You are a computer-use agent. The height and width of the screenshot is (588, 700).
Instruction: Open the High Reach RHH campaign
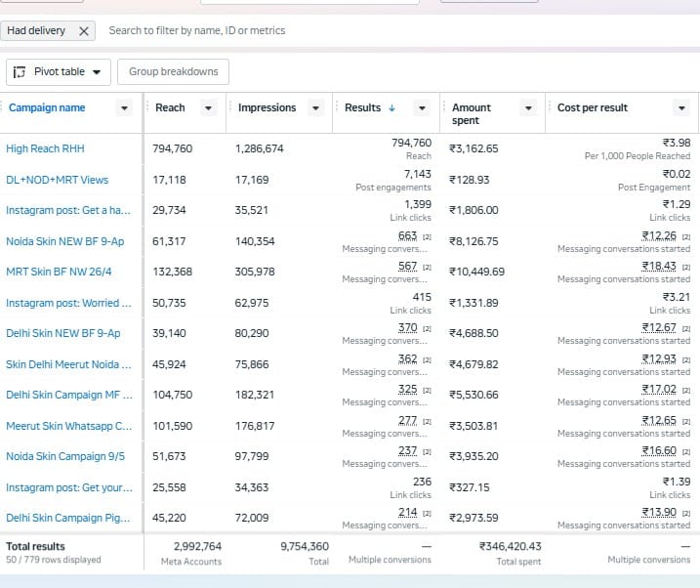pyautogui.click(x=45, y=148)
